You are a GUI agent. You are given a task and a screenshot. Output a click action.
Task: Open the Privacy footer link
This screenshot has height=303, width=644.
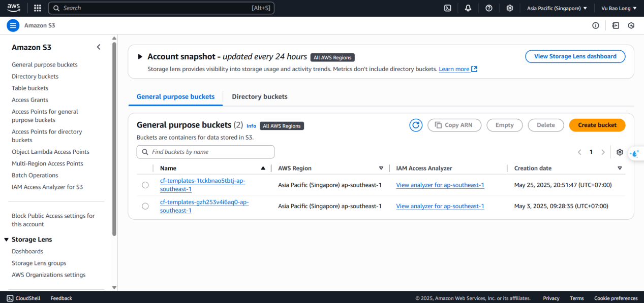point(551,298)
